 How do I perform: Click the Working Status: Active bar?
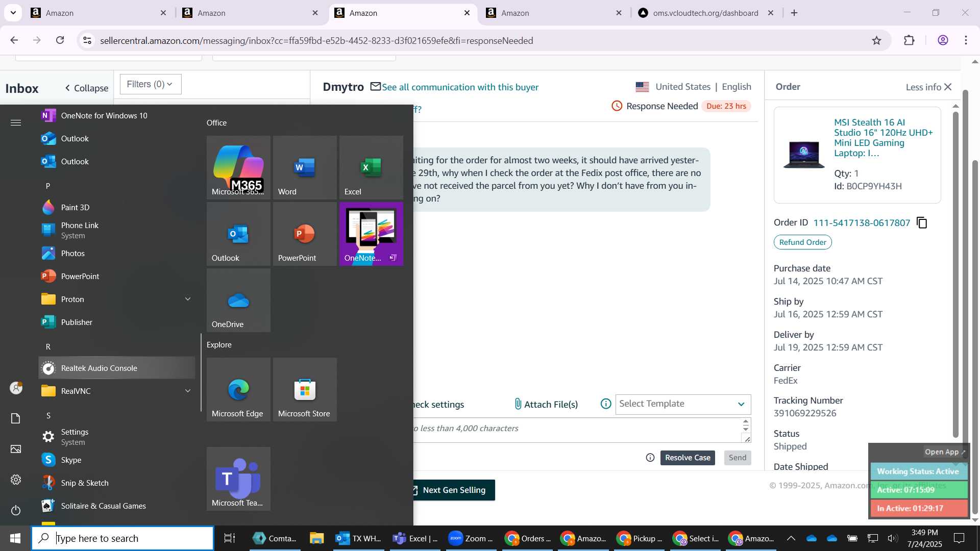click(919, 471)
